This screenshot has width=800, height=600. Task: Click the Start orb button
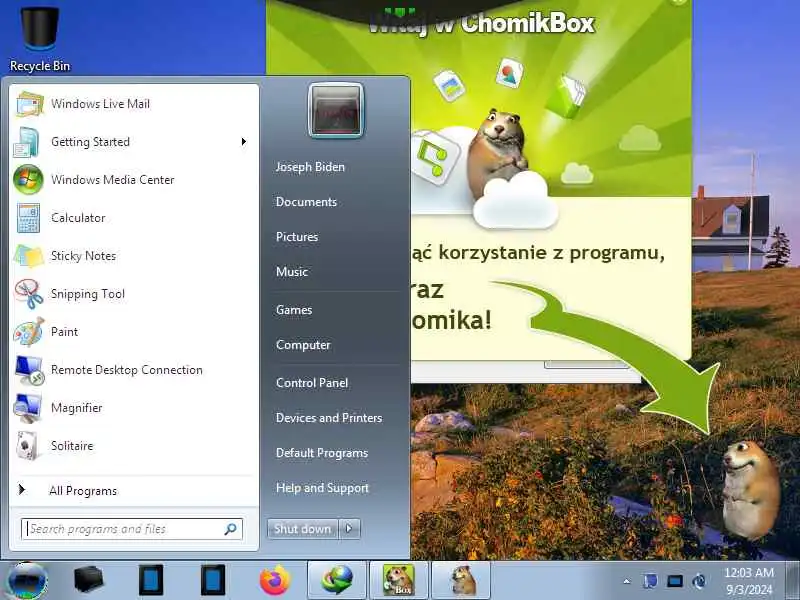(x=28, y=581)
